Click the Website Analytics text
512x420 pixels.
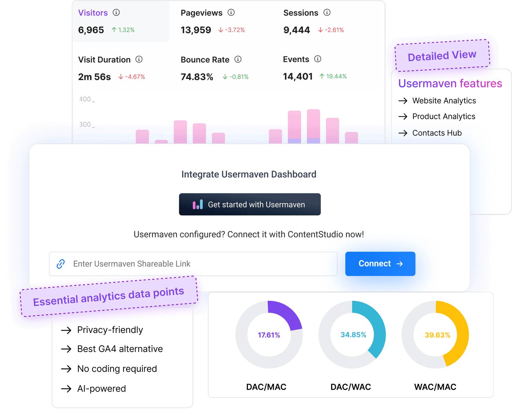click(444, 101)
